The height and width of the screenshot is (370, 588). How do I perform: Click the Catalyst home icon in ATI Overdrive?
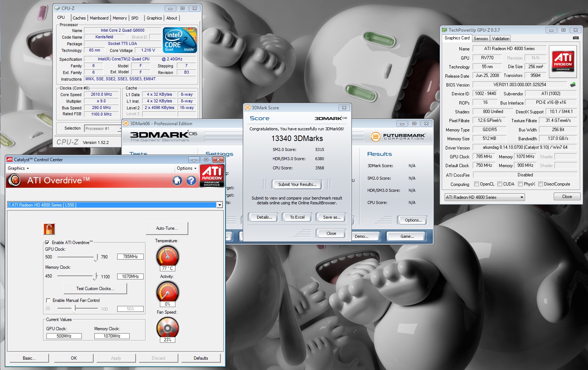[x=177, y=180]
